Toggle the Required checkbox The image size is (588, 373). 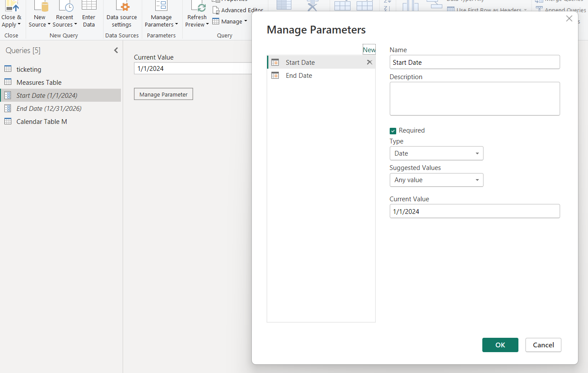point(393,130)
